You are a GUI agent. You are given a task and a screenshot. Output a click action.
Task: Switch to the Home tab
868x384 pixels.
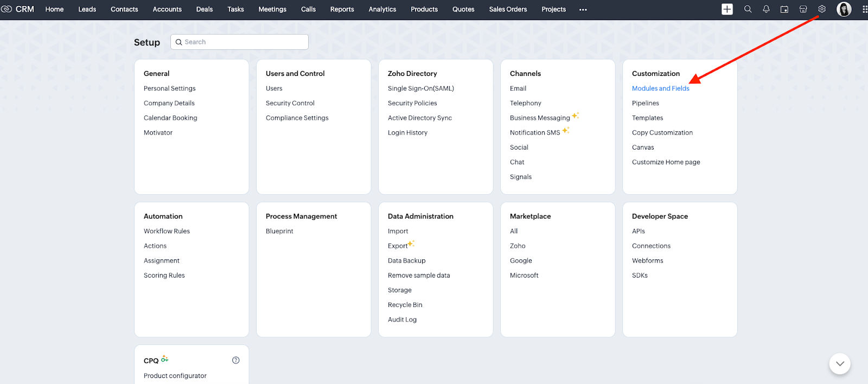tap(54, 9)
